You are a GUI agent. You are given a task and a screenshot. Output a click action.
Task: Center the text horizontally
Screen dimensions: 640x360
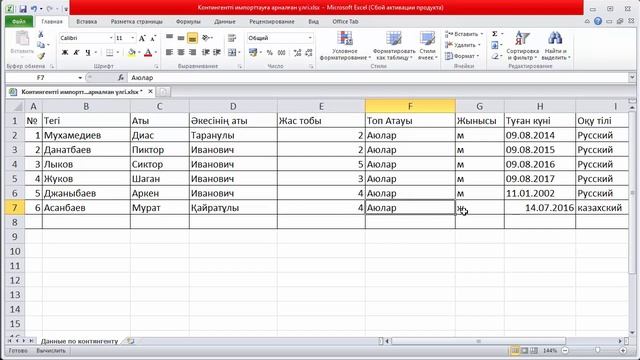pos(181,53)
